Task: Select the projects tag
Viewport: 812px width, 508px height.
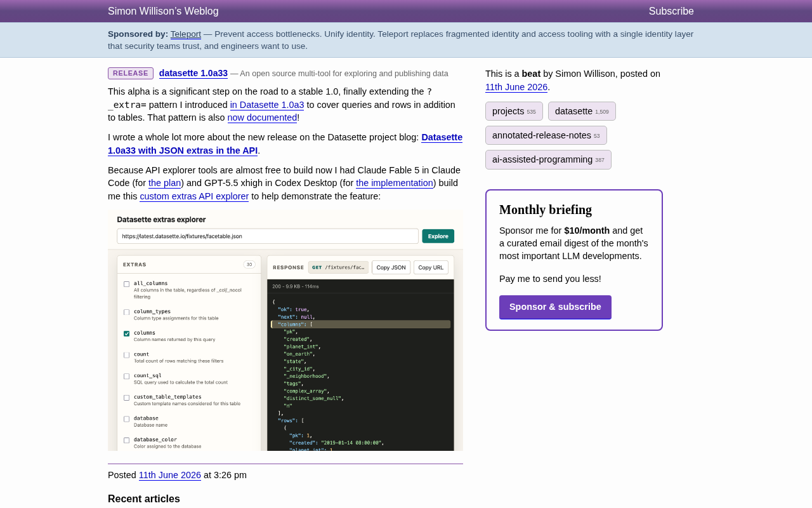Action: (514, 111)
